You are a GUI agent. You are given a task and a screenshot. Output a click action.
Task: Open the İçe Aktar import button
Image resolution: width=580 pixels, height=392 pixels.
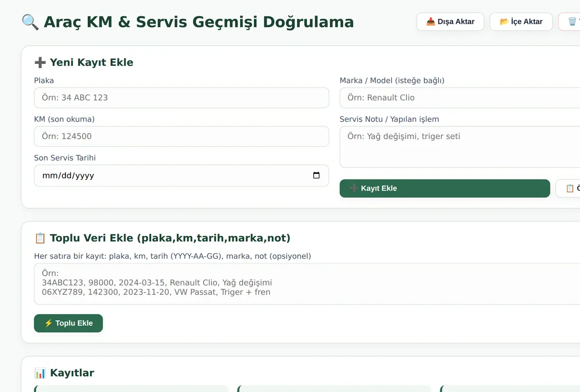[x=521, y=22]
